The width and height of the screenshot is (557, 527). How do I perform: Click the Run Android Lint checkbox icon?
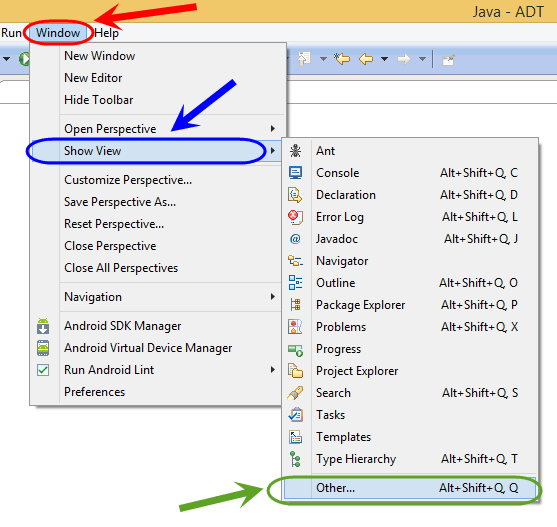coord(43,370)
